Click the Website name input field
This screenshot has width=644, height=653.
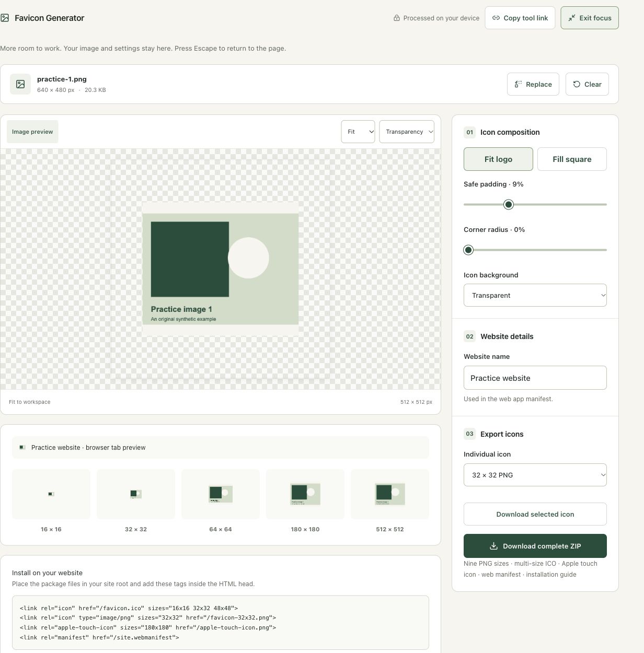(535, 378)
